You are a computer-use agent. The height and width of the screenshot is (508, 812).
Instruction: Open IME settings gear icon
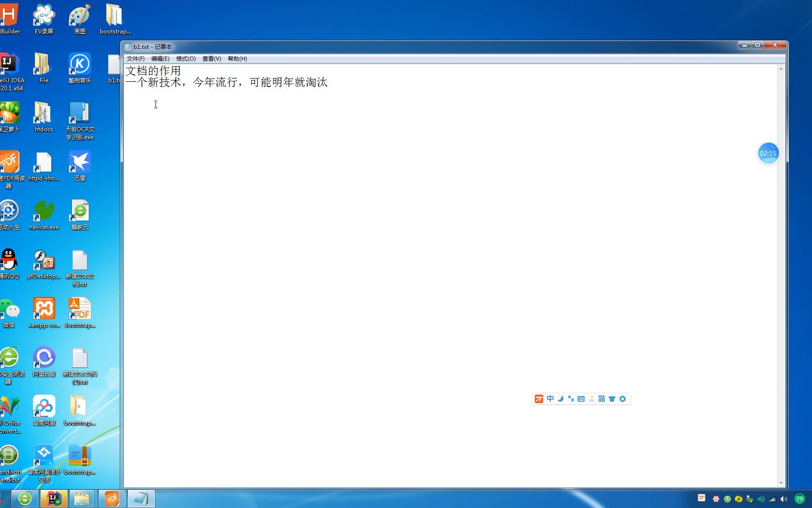[x=623, y=399]
